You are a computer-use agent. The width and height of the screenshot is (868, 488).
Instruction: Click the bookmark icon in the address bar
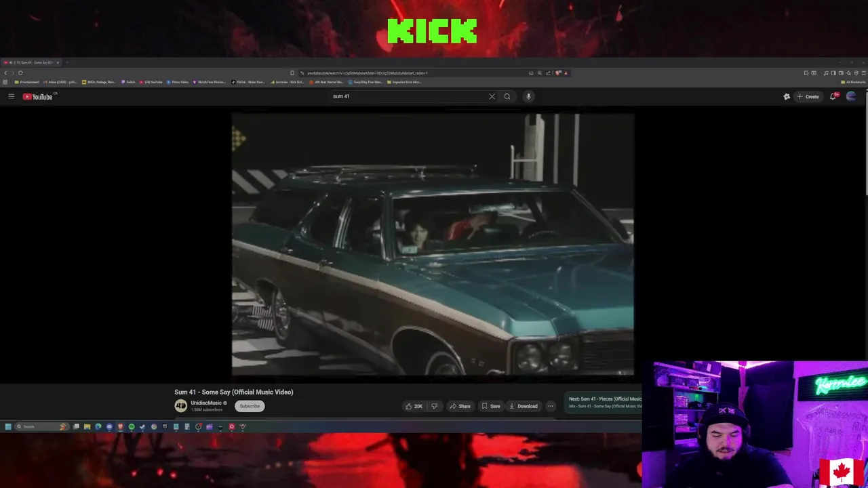pos(292,73)
